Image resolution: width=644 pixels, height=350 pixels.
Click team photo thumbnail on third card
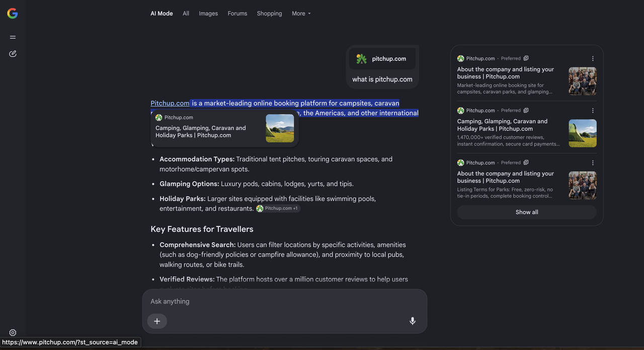583,186
